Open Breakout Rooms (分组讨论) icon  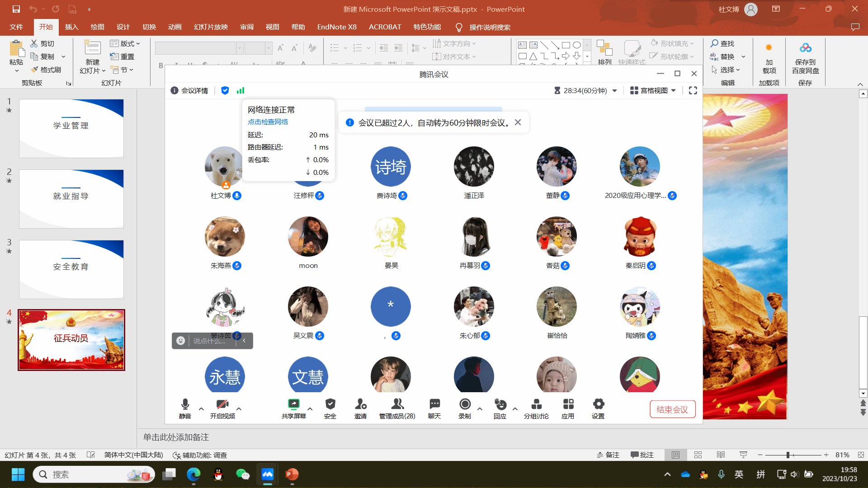pyautogui.click(x=536, y=404)
